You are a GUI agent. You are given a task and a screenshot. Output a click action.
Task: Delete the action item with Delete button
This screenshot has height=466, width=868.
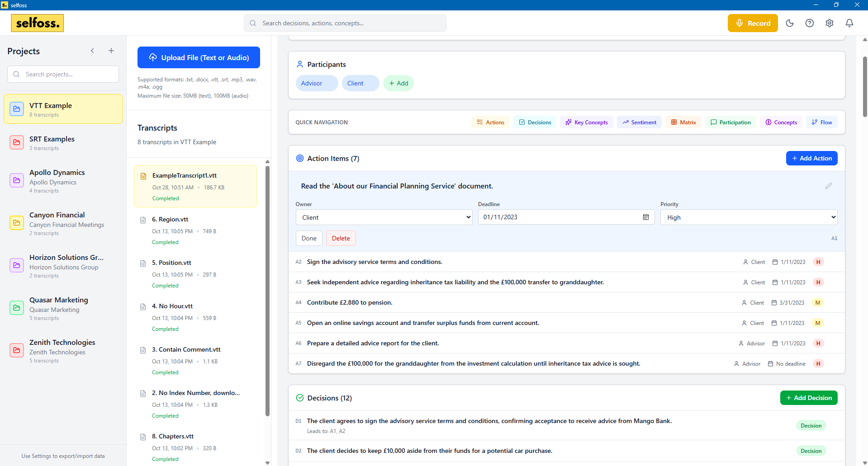[x=341, y=238]
